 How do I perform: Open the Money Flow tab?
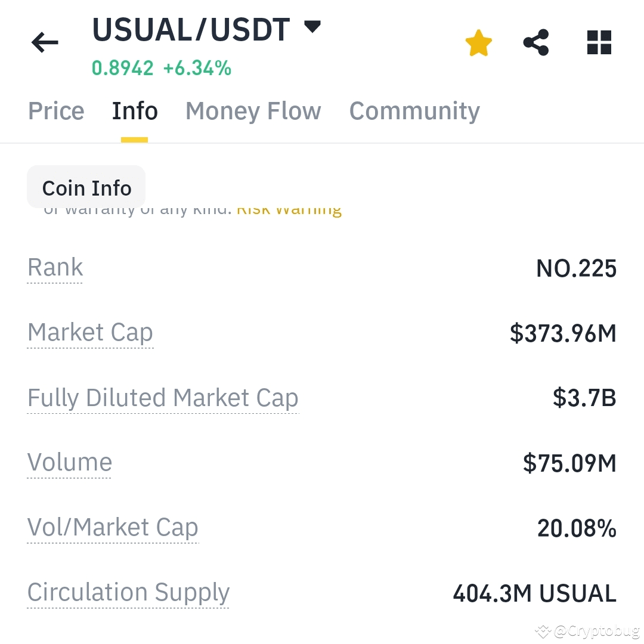click(x=253, y=111)
